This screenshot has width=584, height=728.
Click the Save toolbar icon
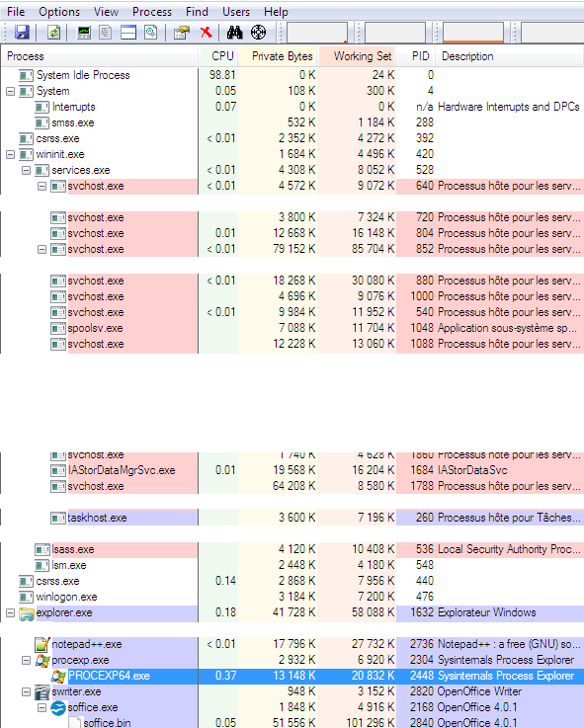pos(22,33)
